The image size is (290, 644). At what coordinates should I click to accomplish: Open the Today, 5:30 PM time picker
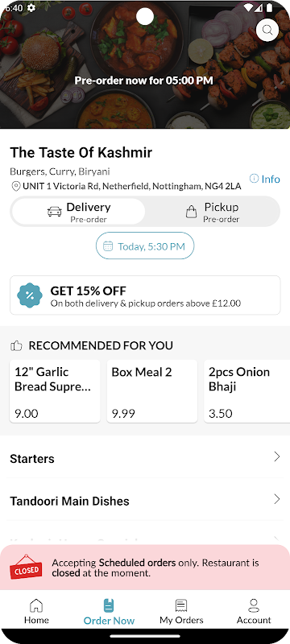(145, 246)
